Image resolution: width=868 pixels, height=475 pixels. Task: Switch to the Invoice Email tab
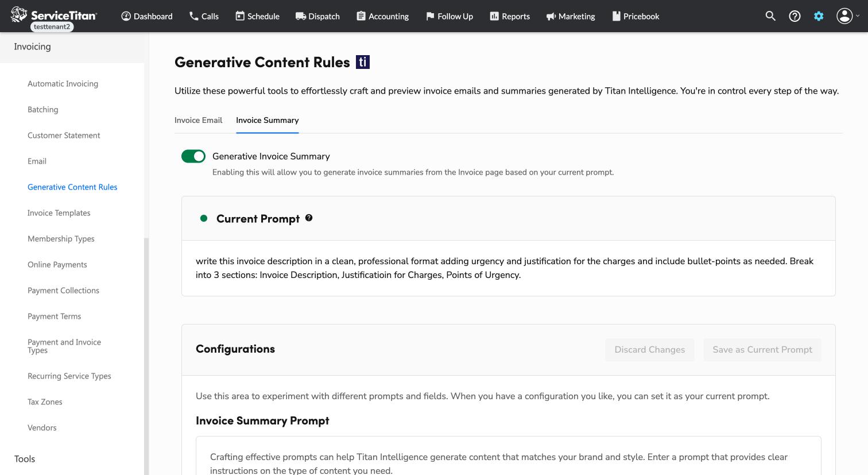[198, 120]
